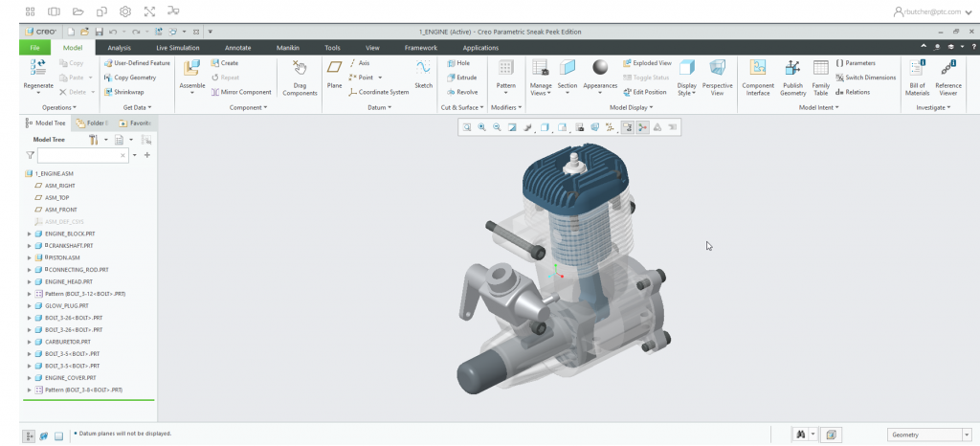This screenshot has width=980, height=446.
Task: Open the Operations group dropdown
Action: point(58,107)
